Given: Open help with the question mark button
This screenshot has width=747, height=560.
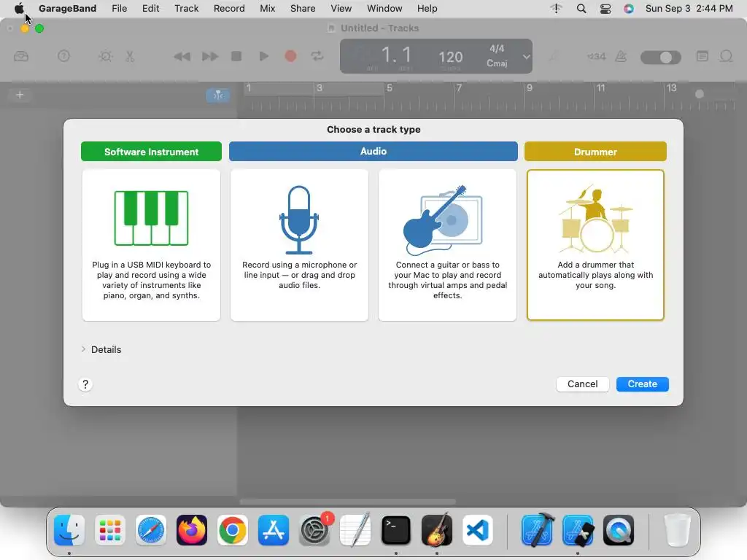Looking at the screenshot, I should [x=85, y=384].
